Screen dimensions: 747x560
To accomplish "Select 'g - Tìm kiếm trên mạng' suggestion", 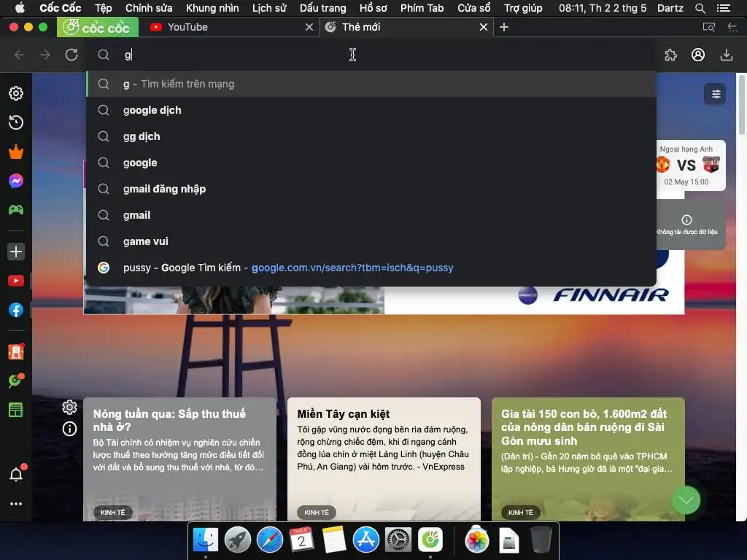I will [x=371, y=84].
